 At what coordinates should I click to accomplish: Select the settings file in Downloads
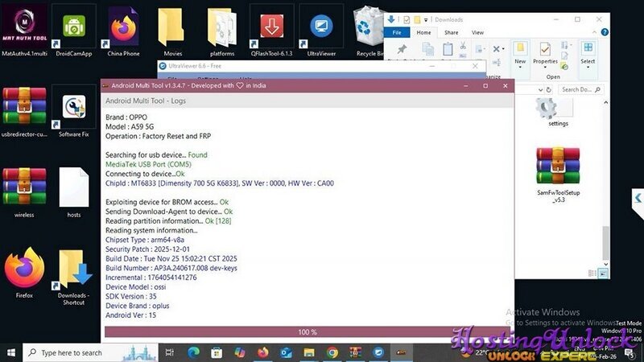pyautogui.click(x=558, y=109)
